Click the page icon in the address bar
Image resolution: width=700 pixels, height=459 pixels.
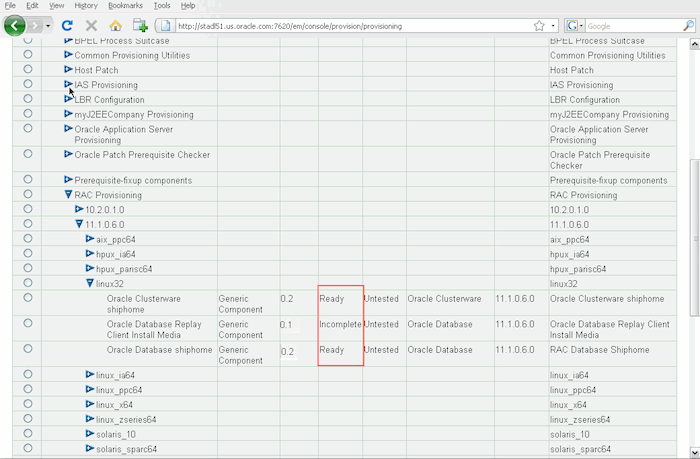(x=166, y=26)
